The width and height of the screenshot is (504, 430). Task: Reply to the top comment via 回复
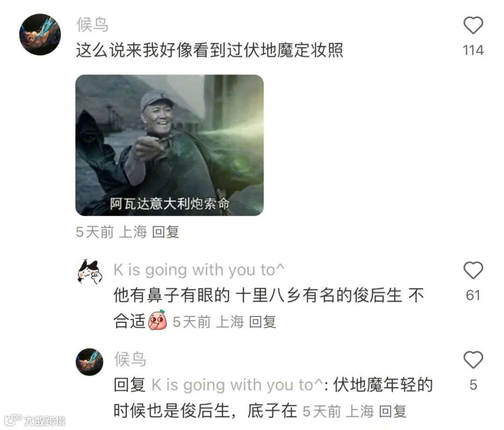[x=165, y=232]
